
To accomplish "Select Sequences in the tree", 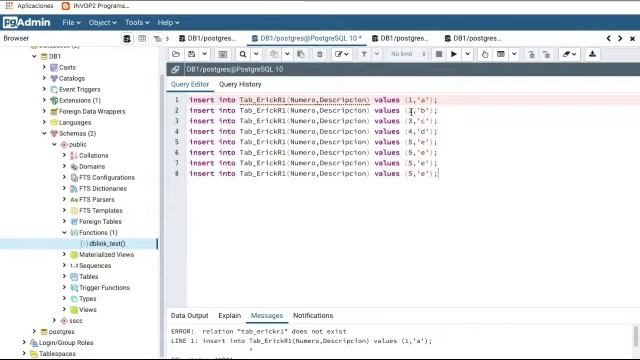I will pyautogui.click(x=95, y=266).
